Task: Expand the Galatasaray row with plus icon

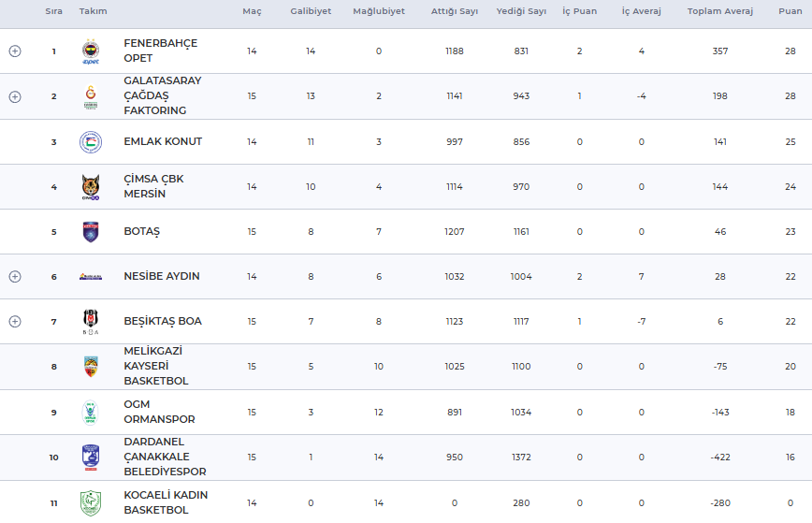Action: pyautogui.click(x=15, y=96)
